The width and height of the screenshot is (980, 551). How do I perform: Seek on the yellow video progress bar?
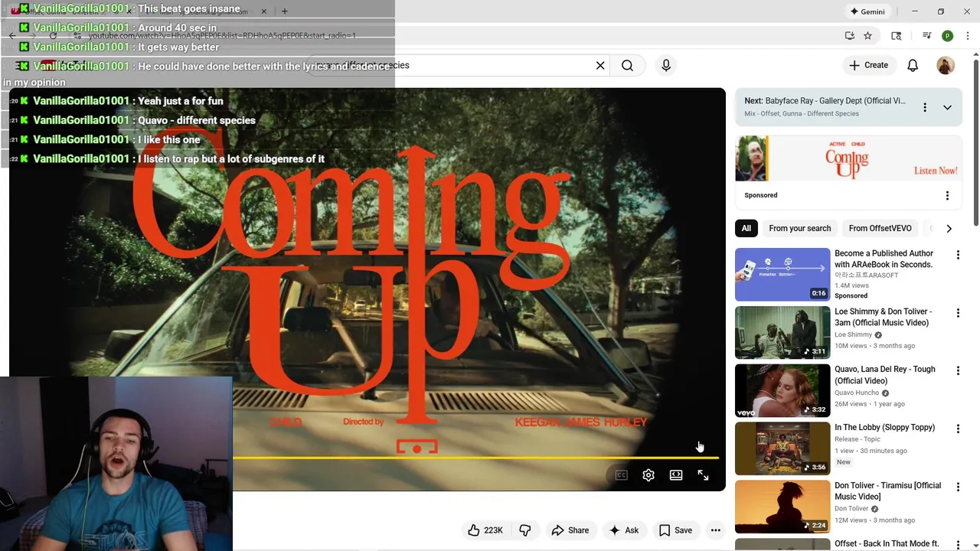[475, 458]
